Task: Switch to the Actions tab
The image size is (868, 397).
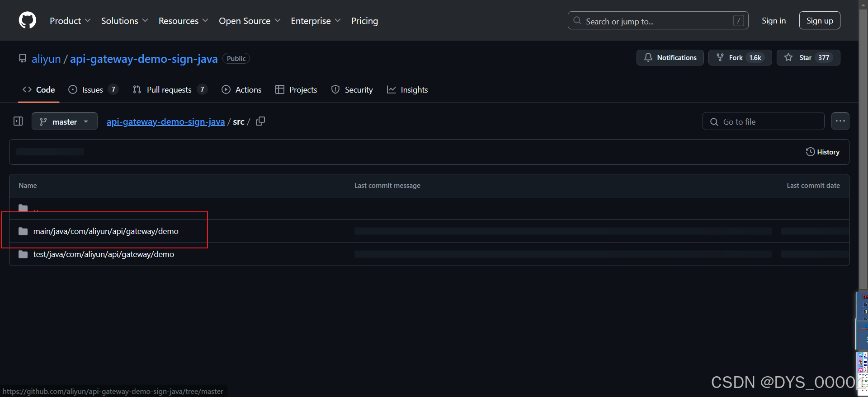Action: pos(241,90)
